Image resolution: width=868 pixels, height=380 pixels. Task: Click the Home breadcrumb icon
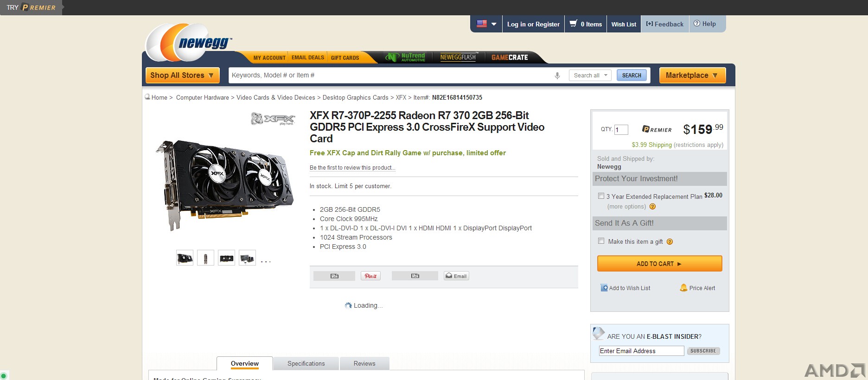pyautogui.click(x=147, y=97)
